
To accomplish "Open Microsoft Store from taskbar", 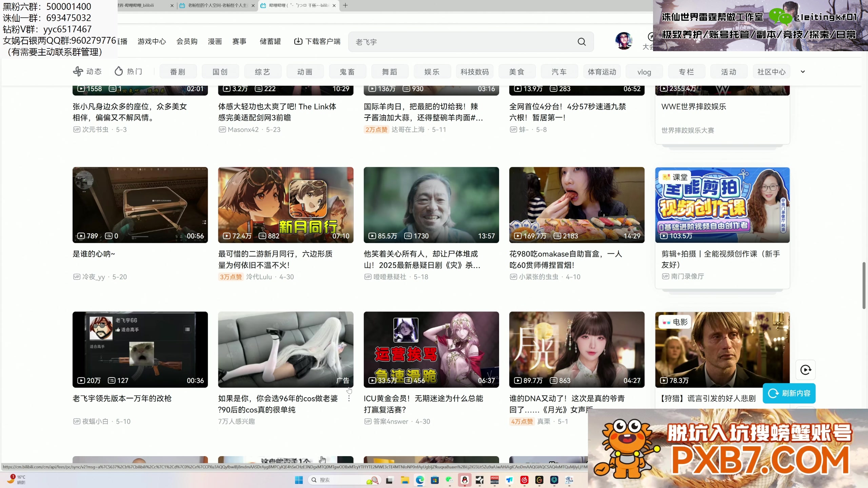I will (435, 480).
